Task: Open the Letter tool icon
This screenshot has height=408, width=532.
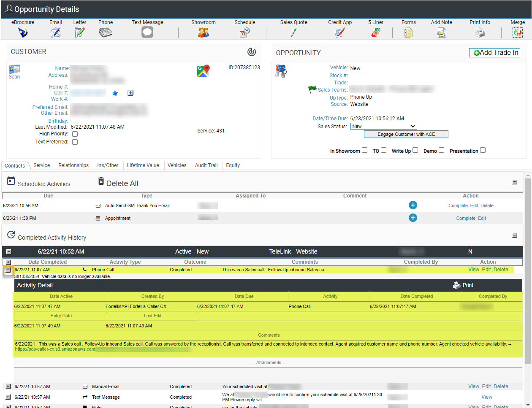Action: [x=80, y=32]
